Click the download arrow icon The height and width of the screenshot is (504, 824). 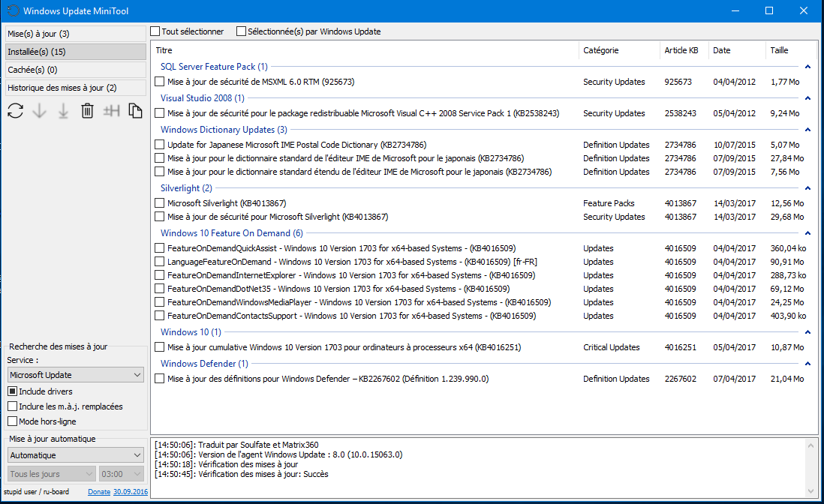click(40, 111)
